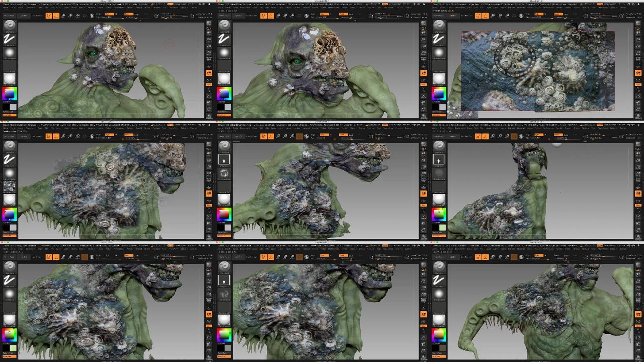644x362 pixels.
Task: Open the alpha selector thumbnail in the top-left screenshot
Action: tap(9, 53)
